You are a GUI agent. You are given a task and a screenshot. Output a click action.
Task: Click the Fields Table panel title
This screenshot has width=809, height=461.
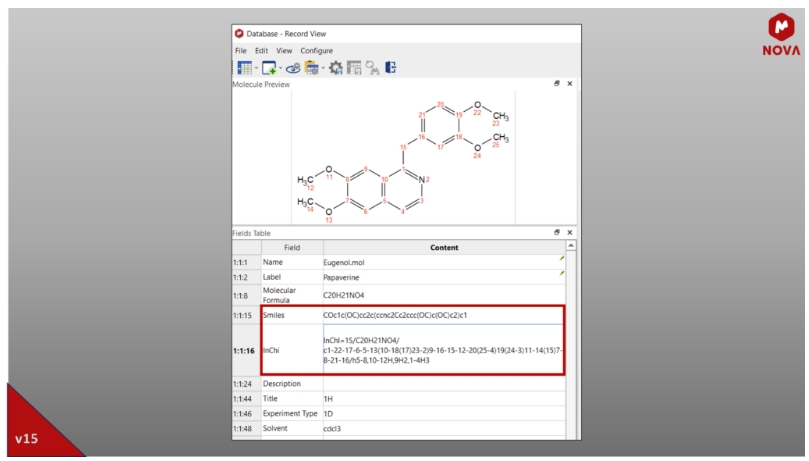[251, 233]
